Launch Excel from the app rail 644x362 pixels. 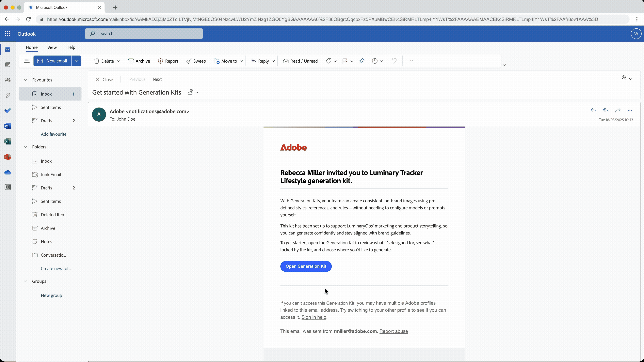coord(8,142)
